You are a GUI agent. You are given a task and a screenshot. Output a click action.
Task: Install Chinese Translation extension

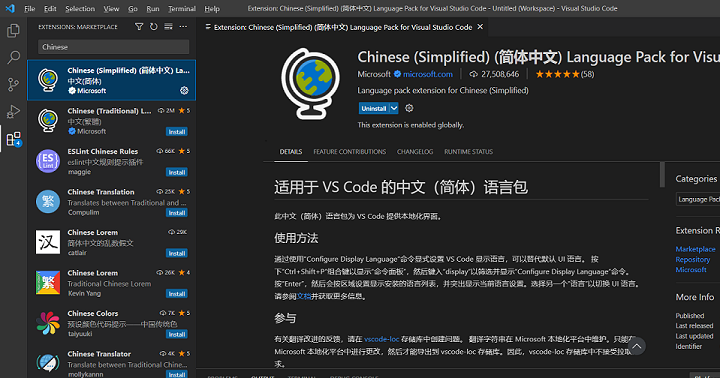[x=177, y=213]
